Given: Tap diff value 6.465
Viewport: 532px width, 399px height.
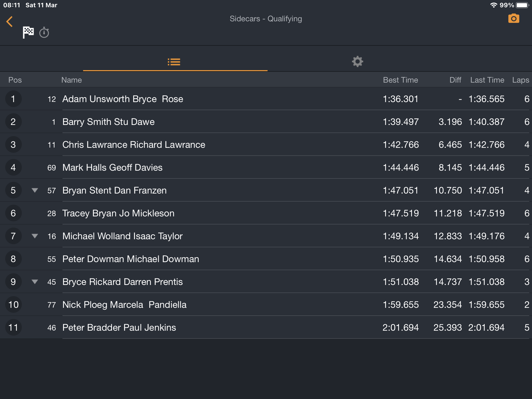Looking at the screenshot, I should (450, 145).
